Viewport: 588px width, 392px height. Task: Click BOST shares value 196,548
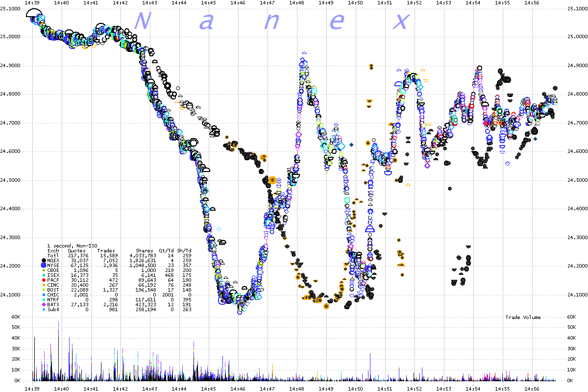click(146, 290)
